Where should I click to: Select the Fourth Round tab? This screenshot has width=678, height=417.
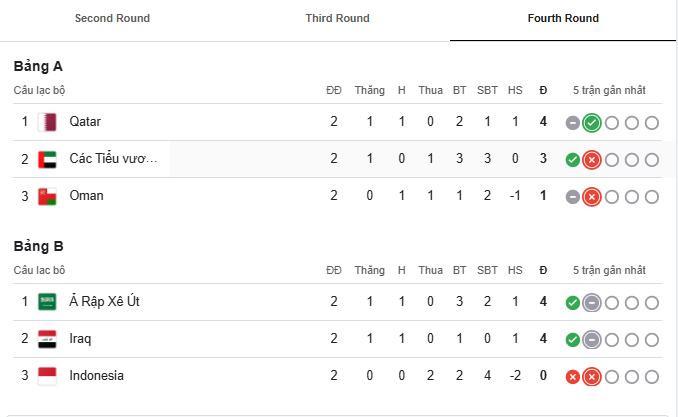(563, 19)
